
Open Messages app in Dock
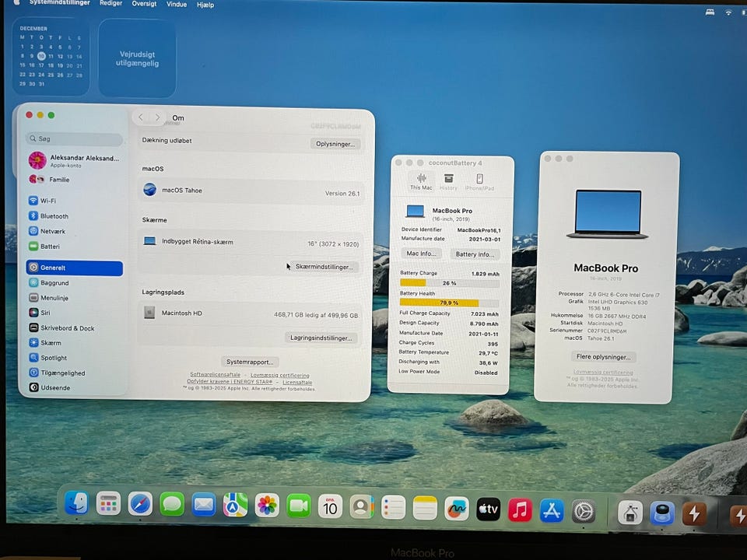172,504
